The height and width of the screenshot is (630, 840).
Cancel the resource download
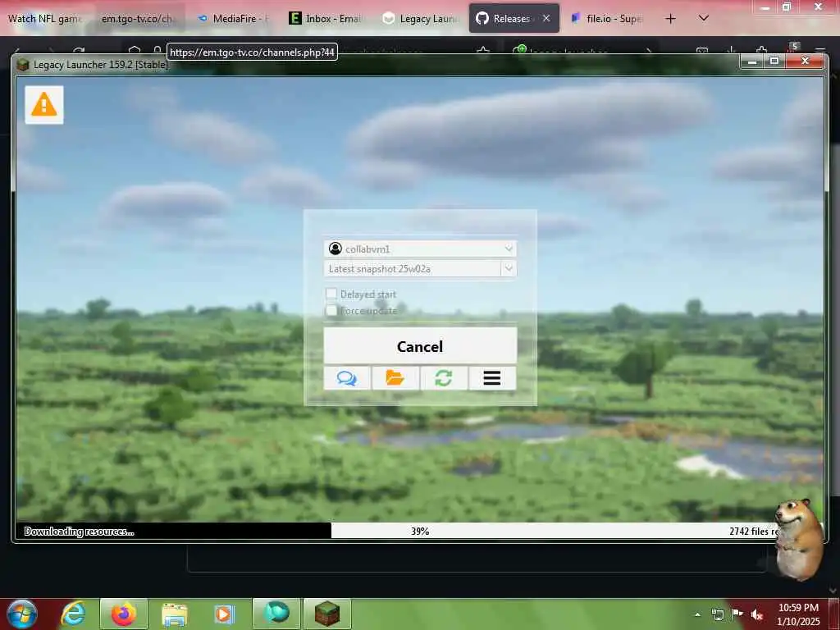pos(420,346)
